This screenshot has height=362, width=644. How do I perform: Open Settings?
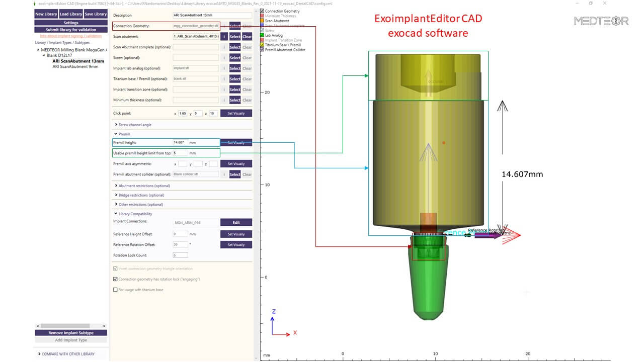(71, 23)
